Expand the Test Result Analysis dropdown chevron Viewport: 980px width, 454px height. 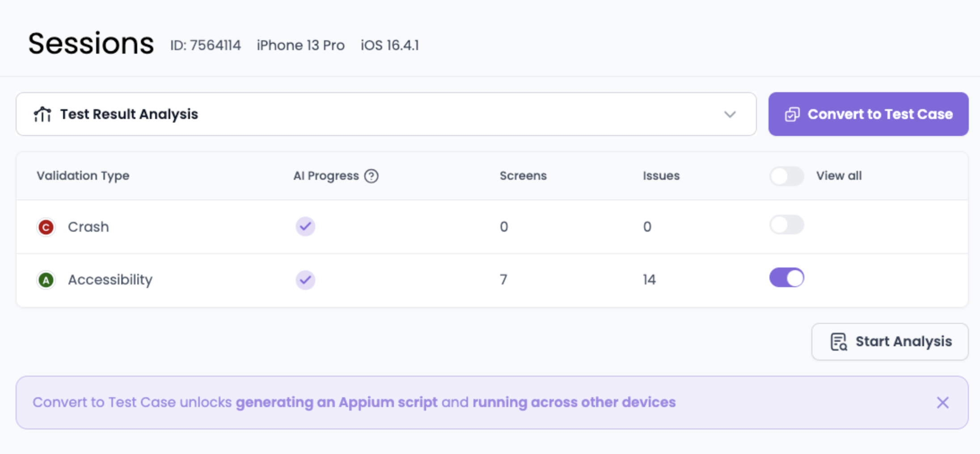pos(730,115)
